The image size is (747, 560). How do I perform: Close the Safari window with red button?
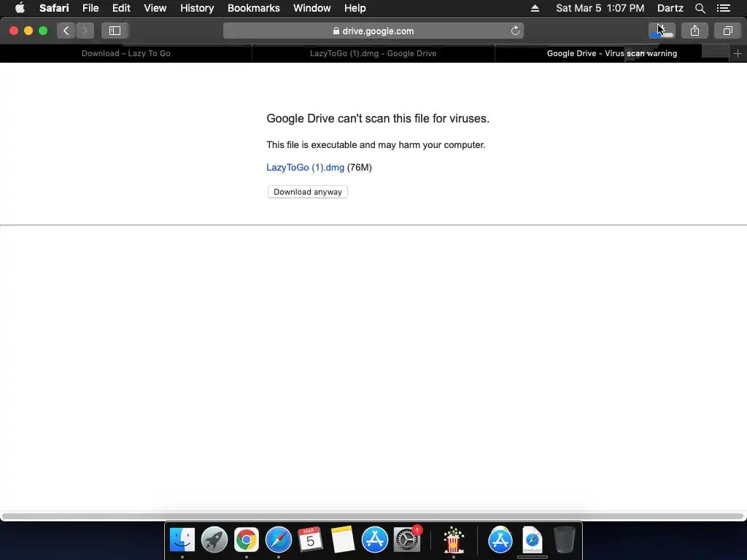pos(14,31)
